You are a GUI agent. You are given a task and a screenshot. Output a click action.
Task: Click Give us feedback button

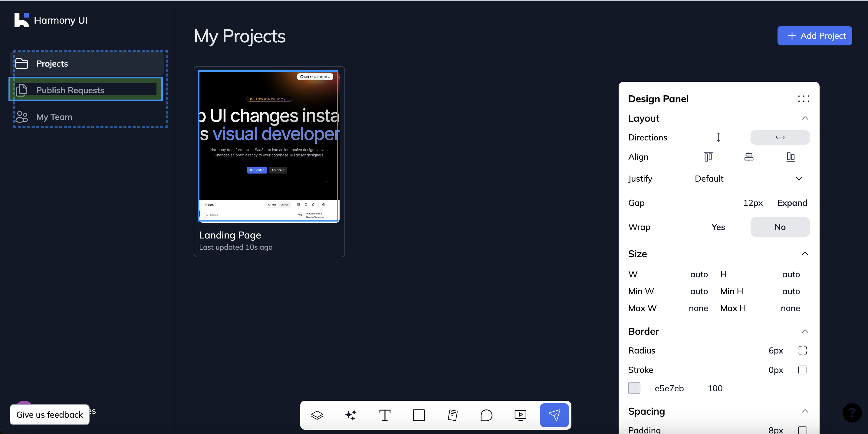pyautogui.click(x=50, y=414)
